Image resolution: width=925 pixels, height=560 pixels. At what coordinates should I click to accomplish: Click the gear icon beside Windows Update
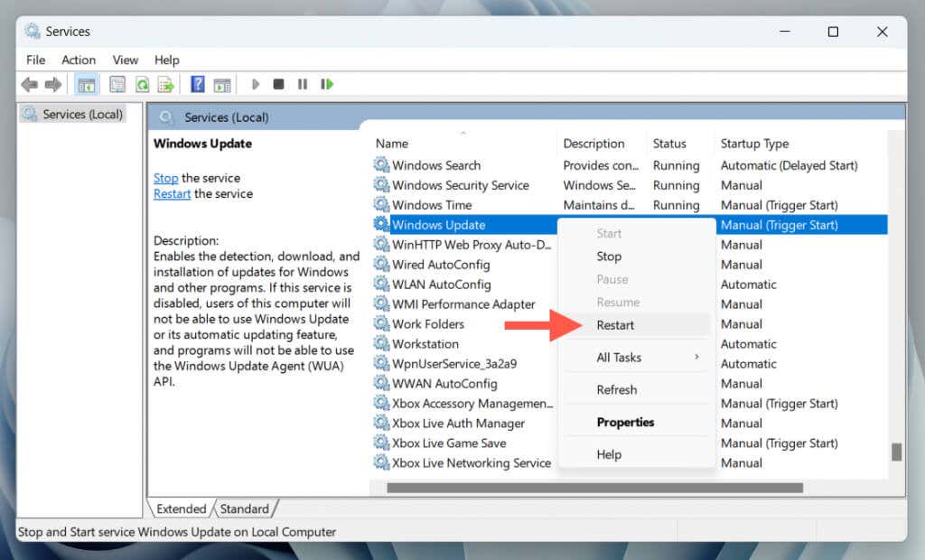[x=382, y=224]
